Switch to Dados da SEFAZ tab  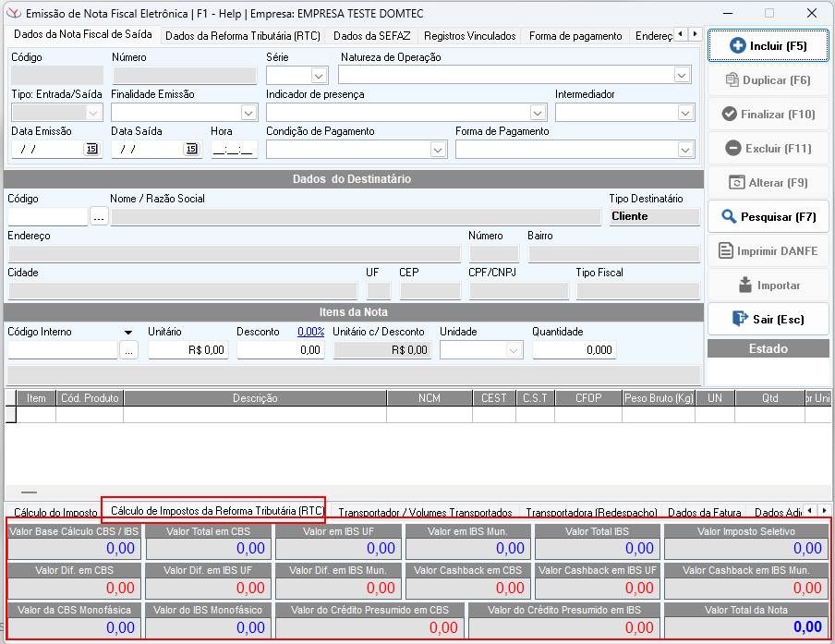pos(372,36)
